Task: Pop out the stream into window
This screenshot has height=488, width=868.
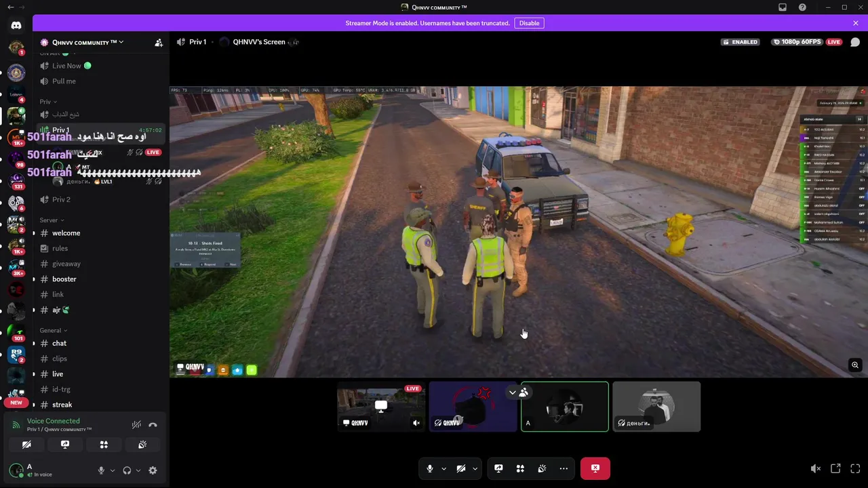Action: point(835,468)
